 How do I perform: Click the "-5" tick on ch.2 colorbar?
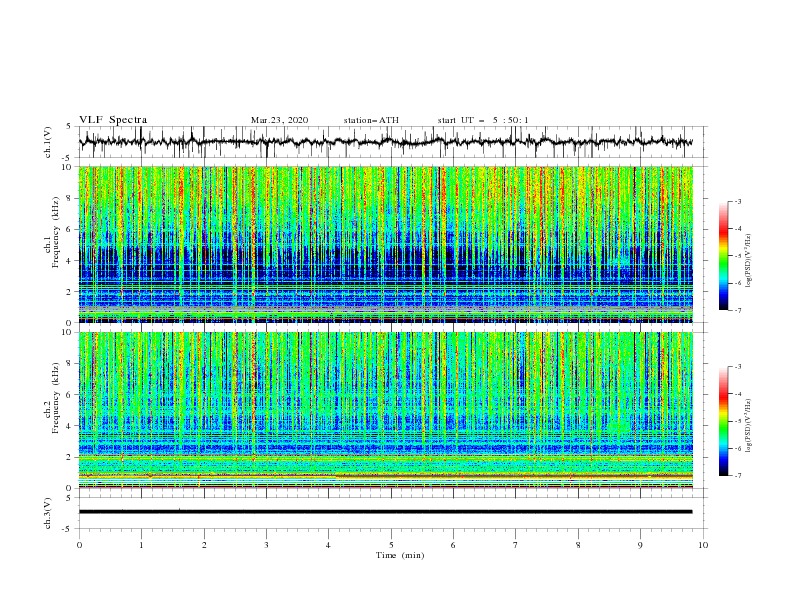pos(737,421)
